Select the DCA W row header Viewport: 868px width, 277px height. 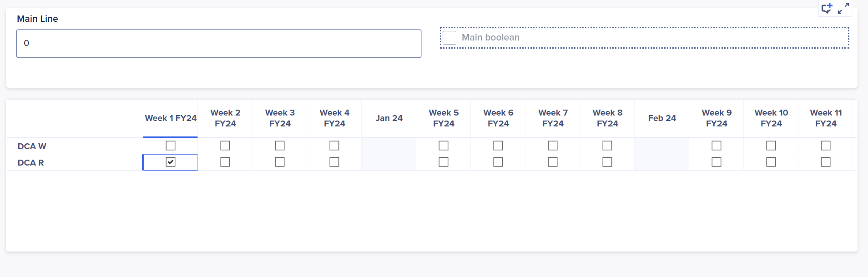coord(32,146)
